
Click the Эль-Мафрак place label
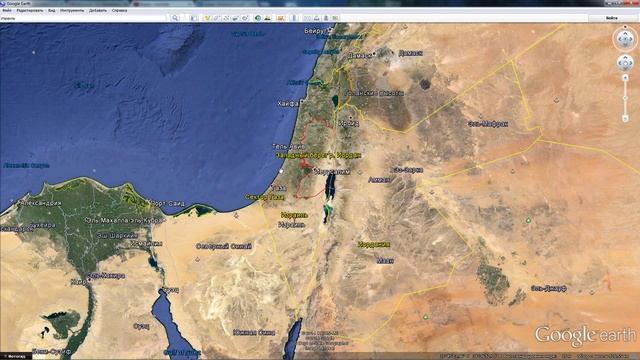point(488,124)
